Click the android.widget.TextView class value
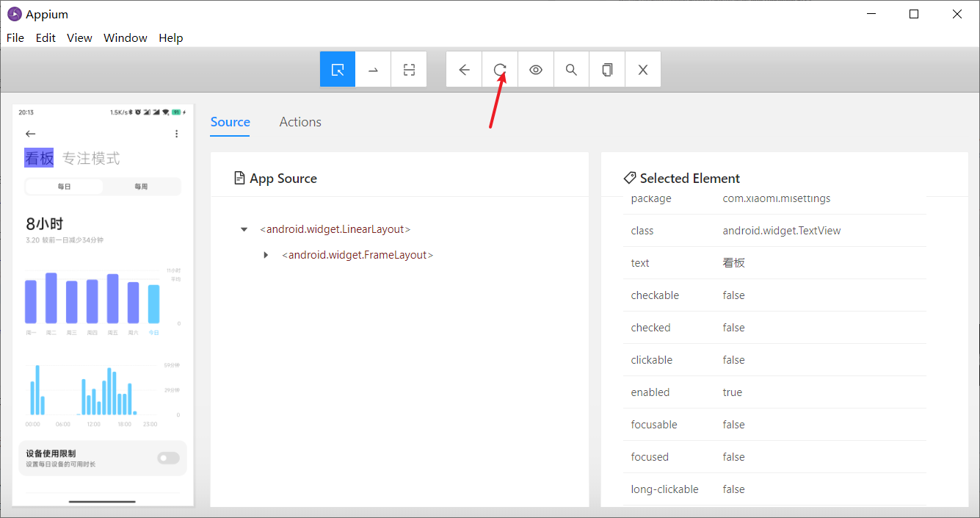 (782, 231)
